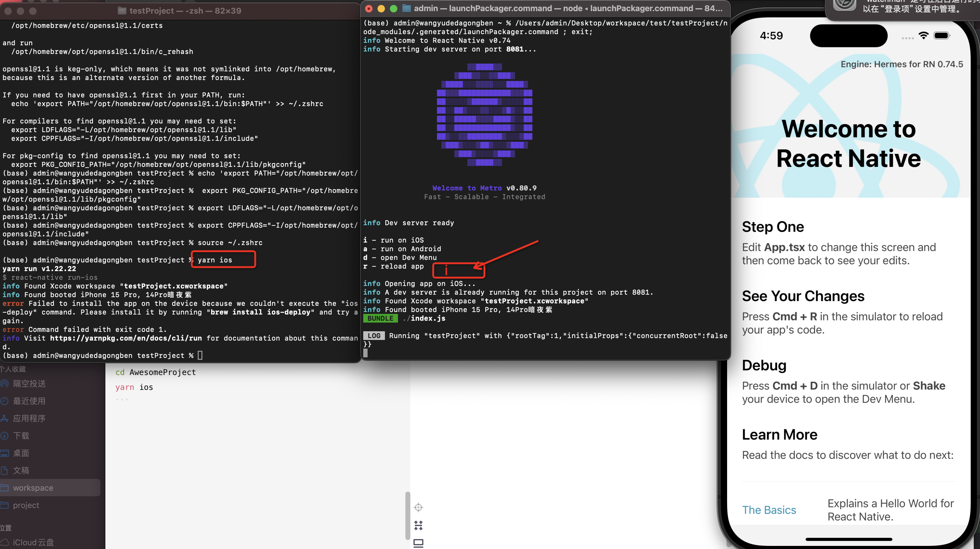
Task: Click the 'cd AwesomeProject' line in editor
Action: 156,372
